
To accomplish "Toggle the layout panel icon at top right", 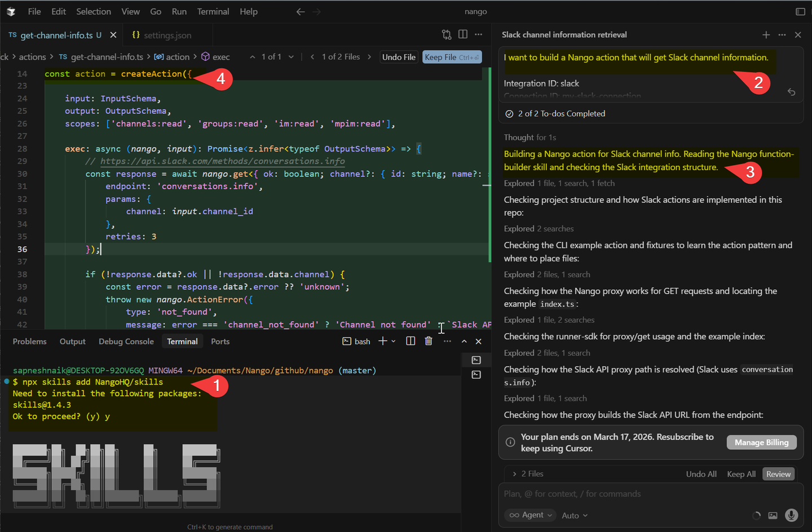I will pyautogui.click(x=800, y=11).
